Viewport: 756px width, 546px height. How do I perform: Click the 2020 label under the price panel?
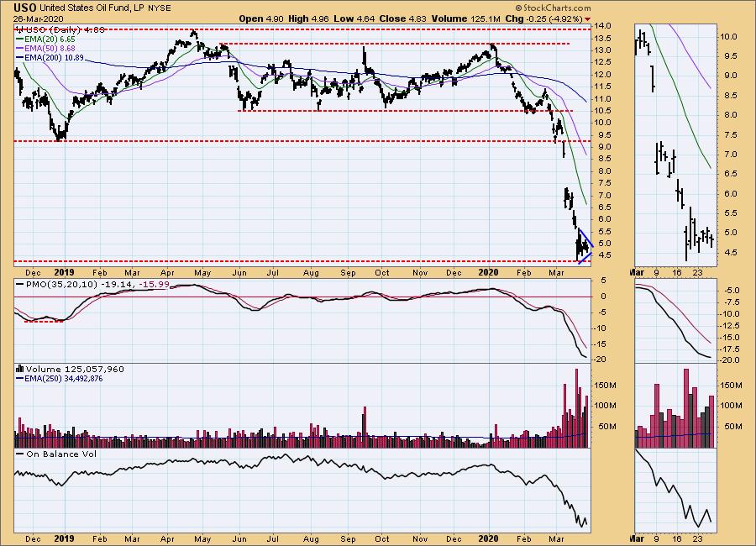coord(488,272)
